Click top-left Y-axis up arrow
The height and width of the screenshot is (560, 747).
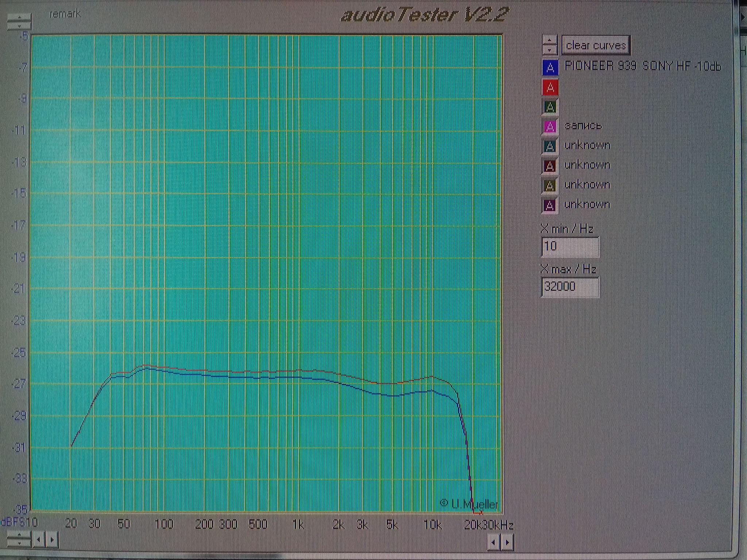tap(19, 17)
